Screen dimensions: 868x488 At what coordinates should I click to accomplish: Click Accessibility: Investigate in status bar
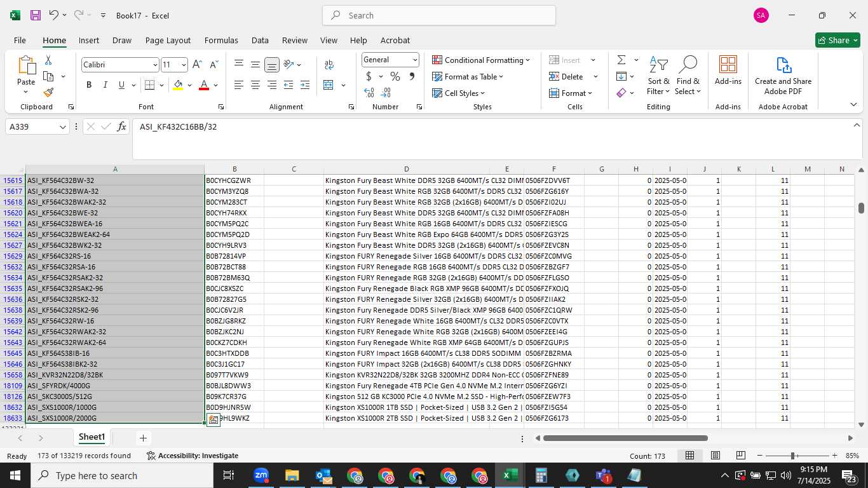[x=192, y=456]
